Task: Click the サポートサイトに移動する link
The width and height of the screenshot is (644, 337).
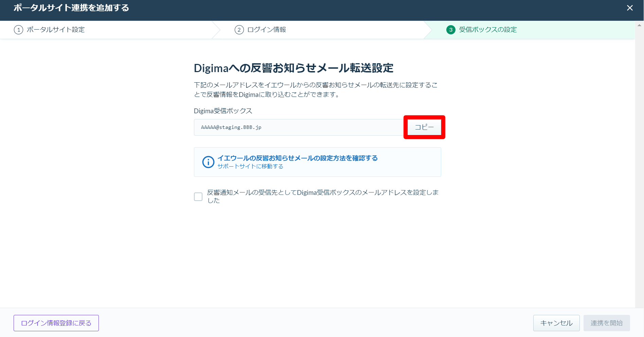Action: click(x=250, y=166)
